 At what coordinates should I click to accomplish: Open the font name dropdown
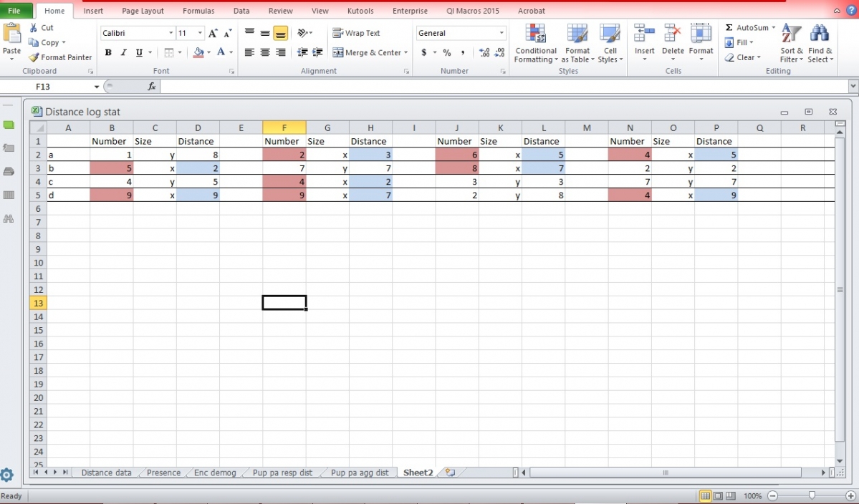pos(172,32)
